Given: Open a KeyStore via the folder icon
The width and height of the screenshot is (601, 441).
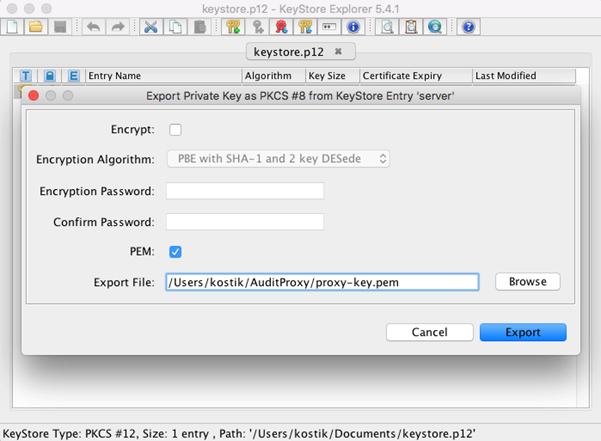Looking at the screenshot, I should click(x=36, y=27).
